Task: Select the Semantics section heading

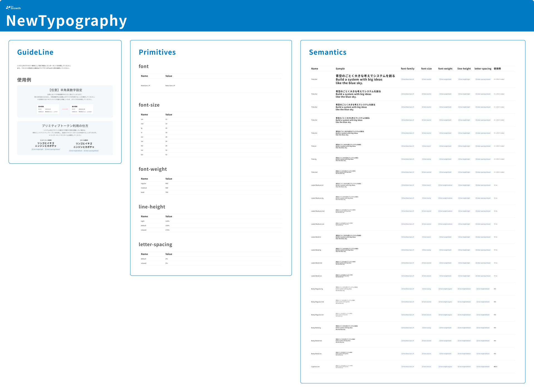Action: [328, 52]
